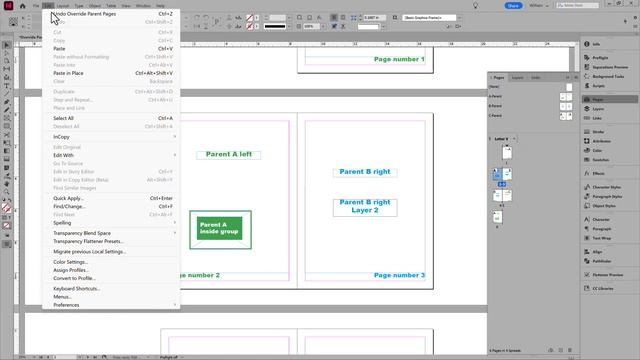Open Color Settings from the menu
This screenshot has height=360, width=640.
(111, 262)
